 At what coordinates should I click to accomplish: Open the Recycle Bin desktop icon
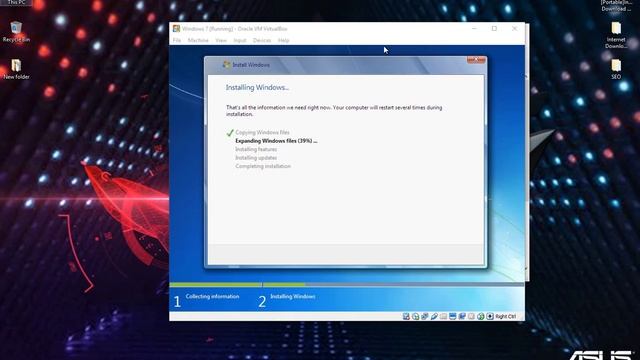tap(16, 32)
